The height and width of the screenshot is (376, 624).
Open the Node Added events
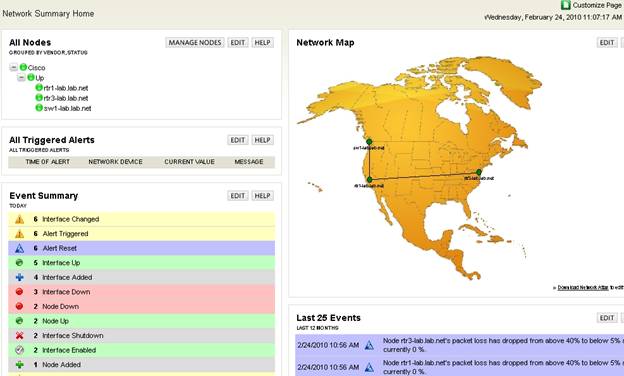click(x=62, y=364)
